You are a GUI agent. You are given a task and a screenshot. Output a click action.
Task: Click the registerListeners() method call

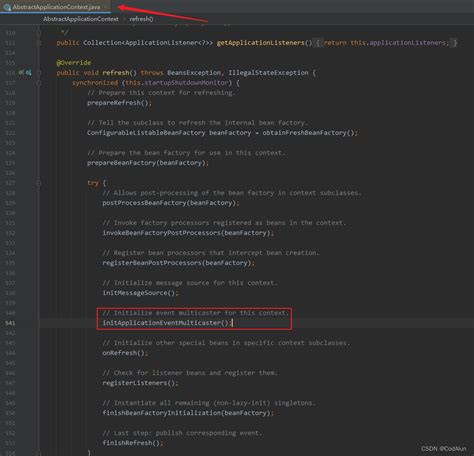tap(138, 383)
